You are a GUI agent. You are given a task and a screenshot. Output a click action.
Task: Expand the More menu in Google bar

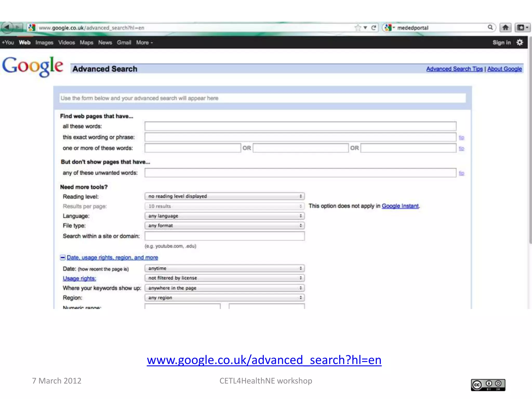pos(144,42)
